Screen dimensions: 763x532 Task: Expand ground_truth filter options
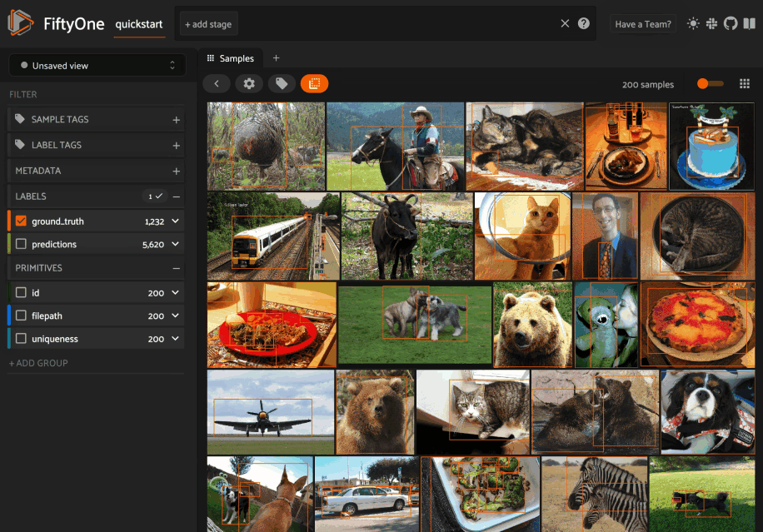coord(175,221)
